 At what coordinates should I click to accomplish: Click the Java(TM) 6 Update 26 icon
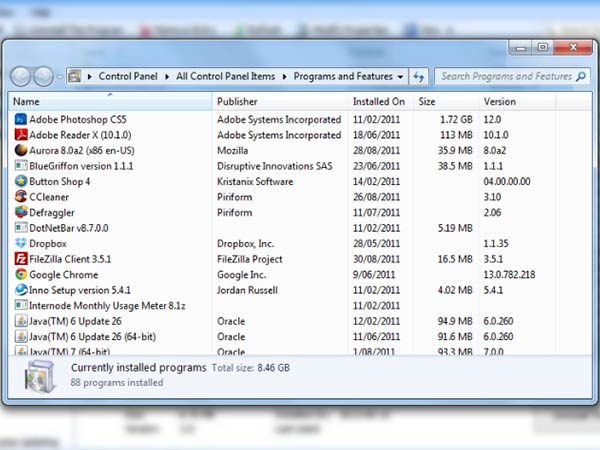21,321
